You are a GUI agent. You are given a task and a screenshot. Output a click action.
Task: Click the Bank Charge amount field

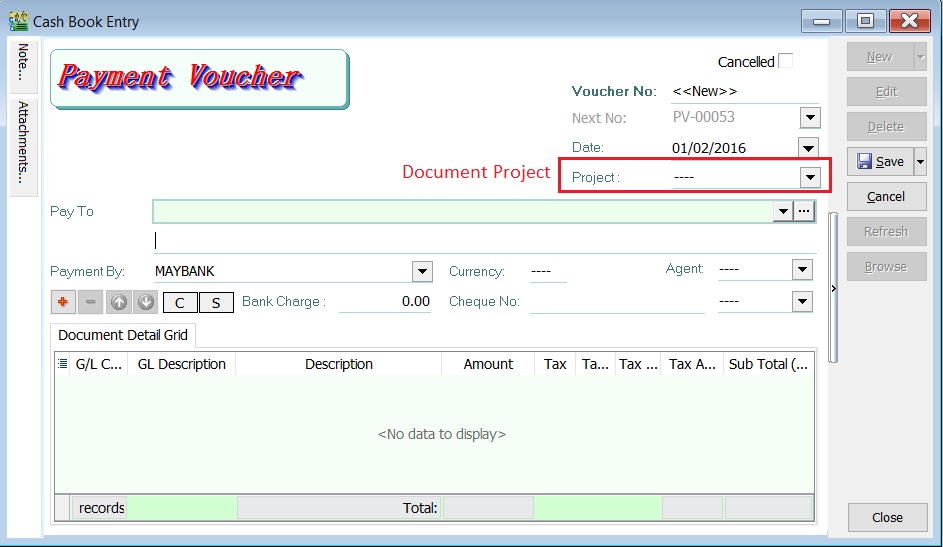385,301
